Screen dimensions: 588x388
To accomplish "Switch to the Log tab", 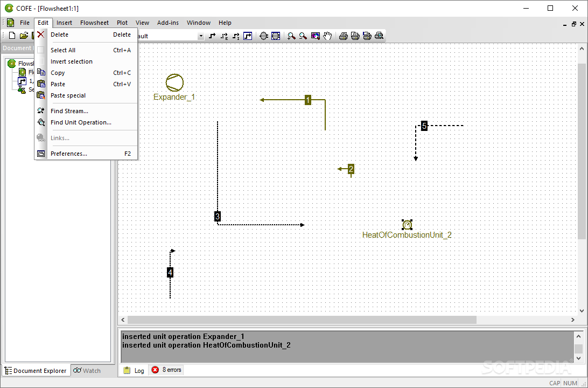I will click(x=134, y=370).
